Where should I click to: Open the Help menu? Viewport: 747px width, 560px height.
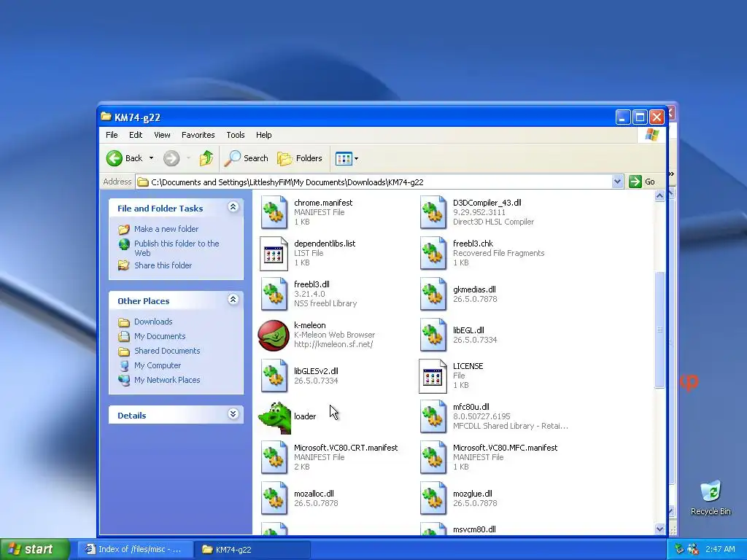click(263, 135)
